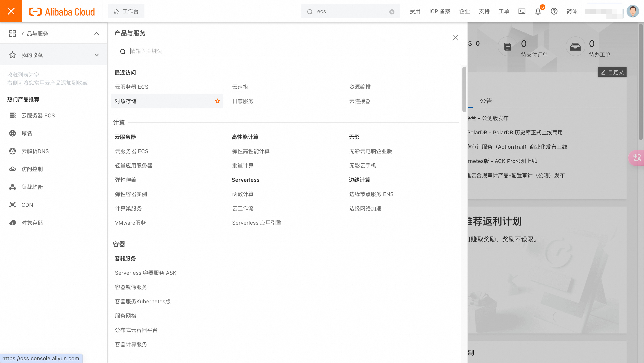Open the help question mark icon
The width and height of the screenshot is (644, 363).
click(554, 11)
